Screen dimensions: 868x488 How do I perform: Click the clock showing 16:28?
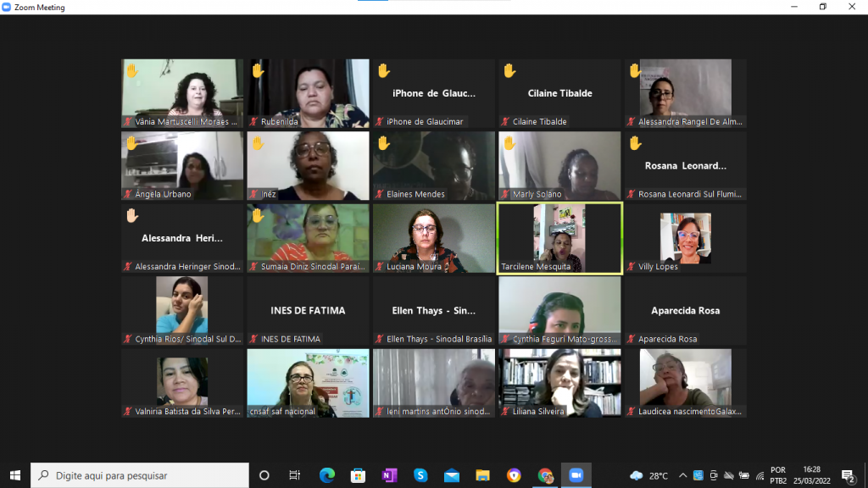coord(811,474)
